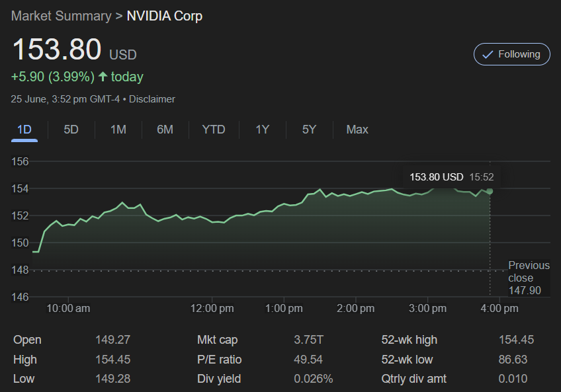This screenshot has width=561, height=392.
Task: Click the chart endpoint dot at 4:00 pm
Action: pyautogui.click(x=488, y=192)
